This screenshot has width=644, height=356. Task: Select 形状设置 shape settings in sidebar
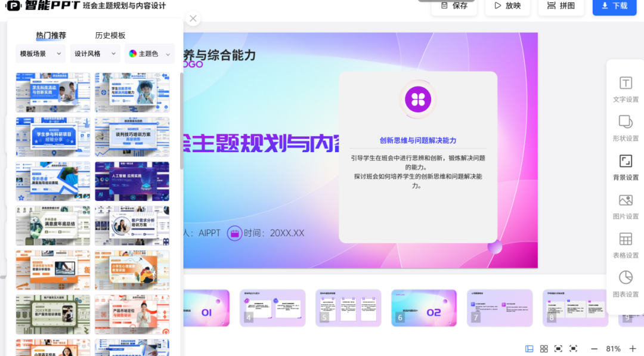625,128
